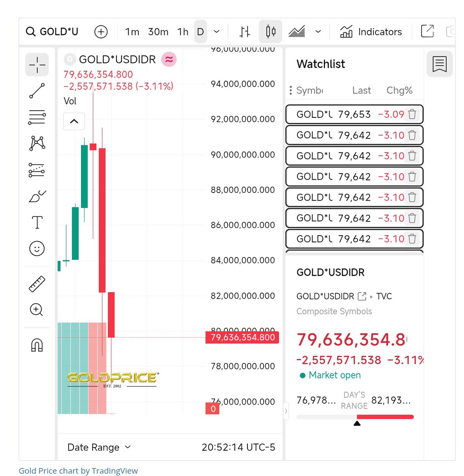The width and height of the screenshot is (464, 476).
Task: Switch to bars chart style
Action: [x=245, y=32]
